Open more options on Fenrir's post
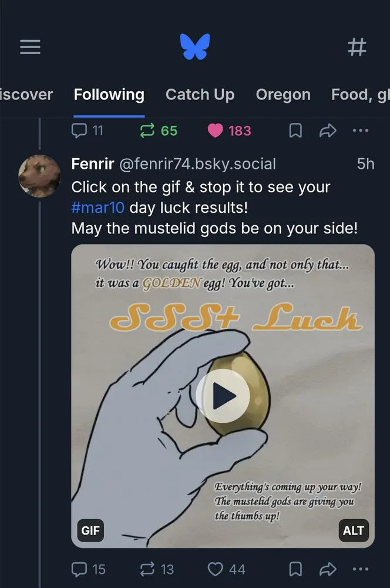 click(x=360, y=569)
